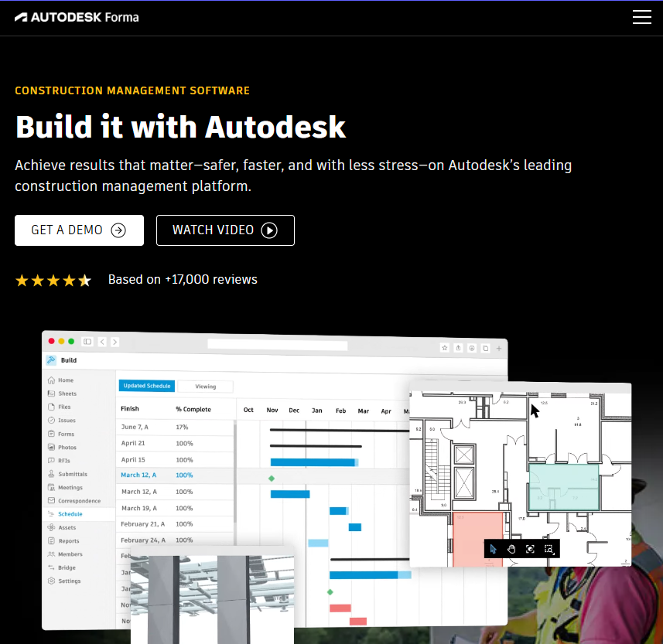Click the Assets icon in sidebar
This screenshot has height=644, width=663.
[51, 527]
